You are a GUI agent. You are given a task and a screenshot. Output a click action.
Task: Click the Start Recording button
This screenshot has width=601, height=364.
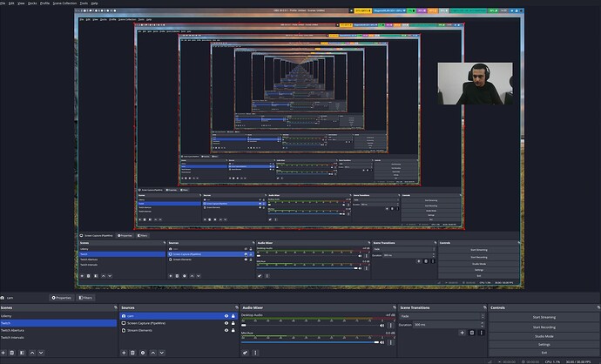[x=544, y=326]
